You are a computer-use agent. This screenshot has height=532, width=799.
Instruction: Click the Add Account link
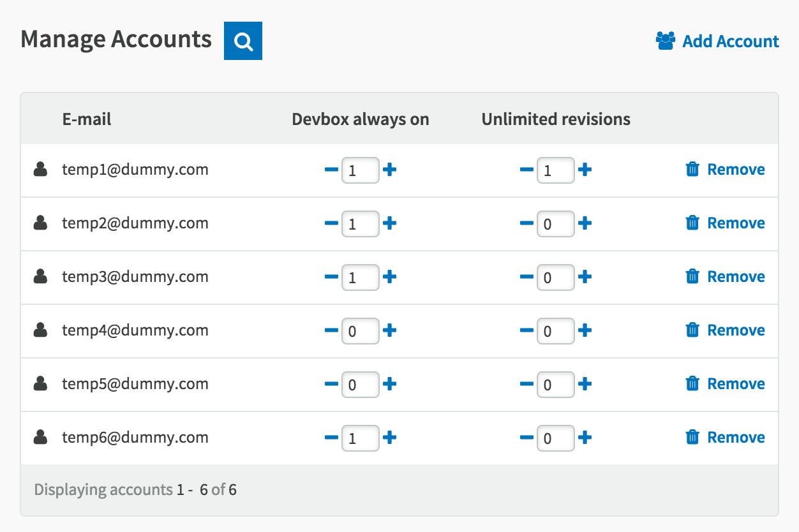pyautogui.click(x=717, y=41)
